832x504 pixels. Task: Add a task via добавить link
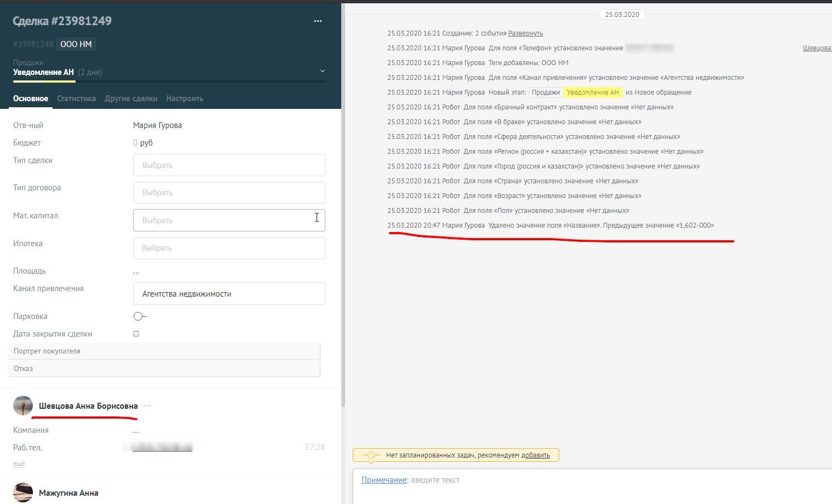click(x=535, y=455)
